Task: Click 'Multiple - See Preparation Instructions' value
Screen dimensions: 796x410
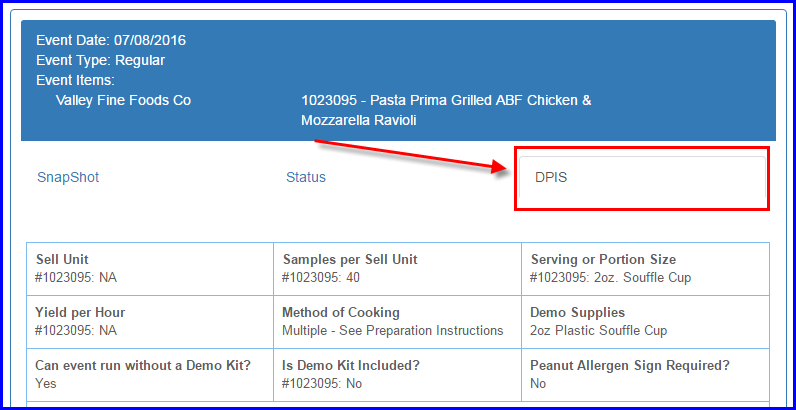Action: point(392,330)
